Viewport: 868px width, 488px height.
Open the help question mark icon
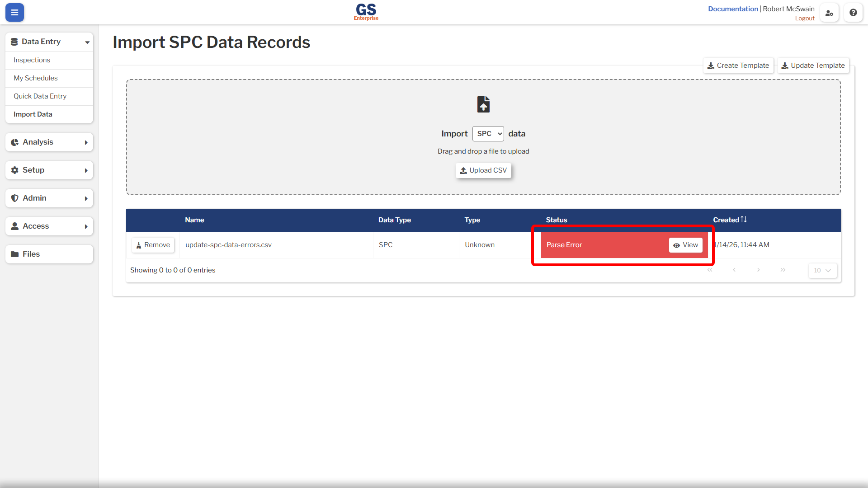click(x=853, y=13)
